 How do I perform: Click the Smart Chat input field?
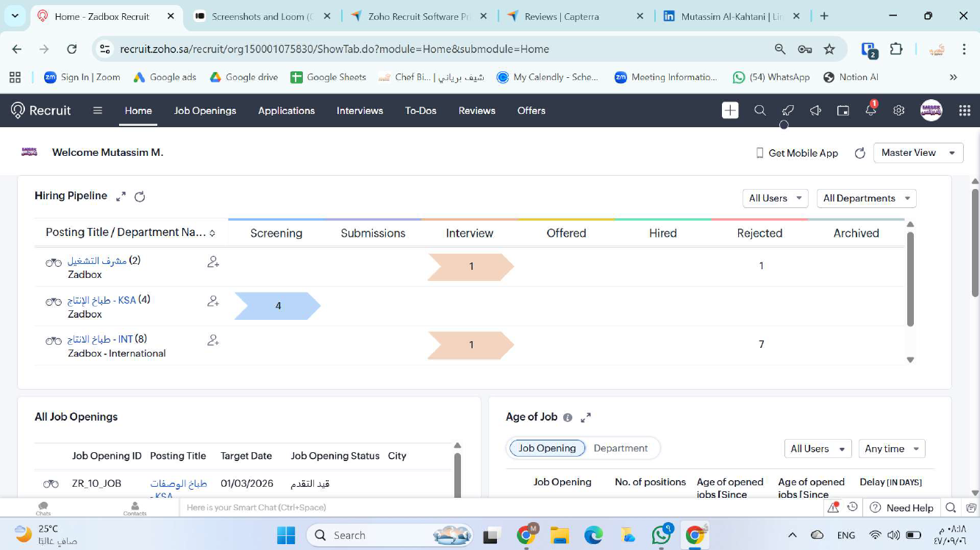click(x=500, y=507)
